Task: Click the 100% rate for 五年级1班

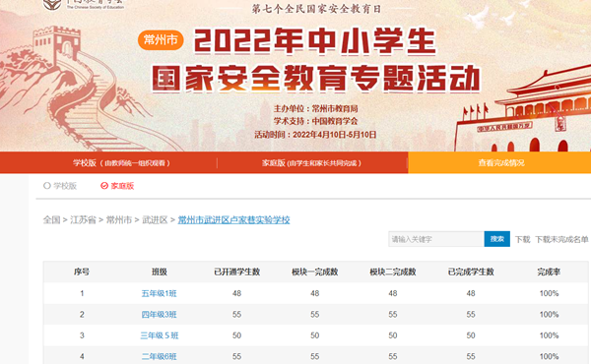Action: [x=549, y=293]
